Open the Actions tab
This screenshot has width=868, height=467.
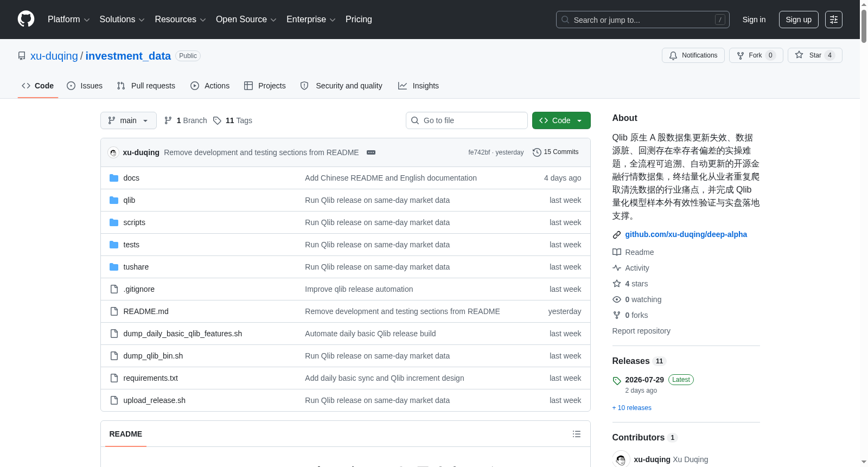(210, 86)
